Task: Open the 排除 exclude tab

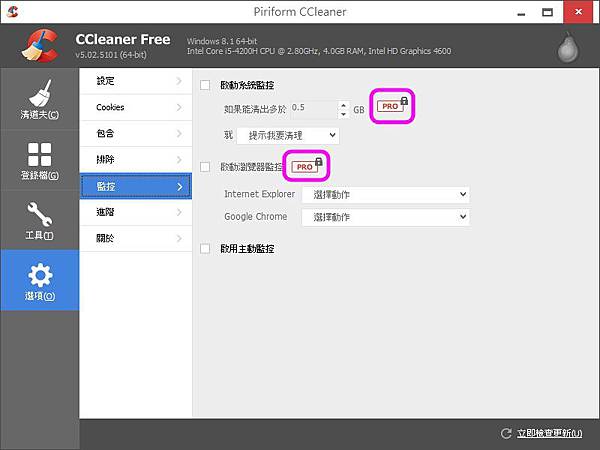Action: 136,160
